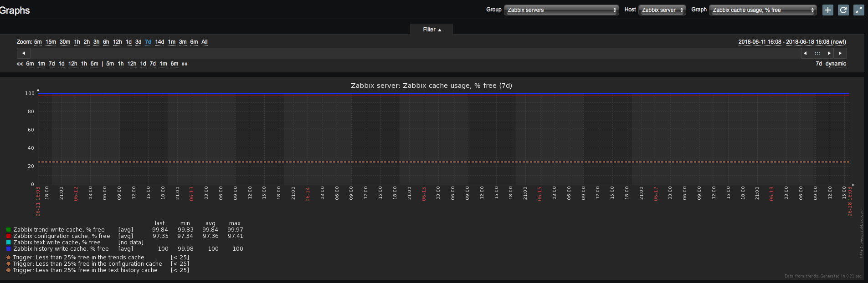Set zoom to 15m
Screen dimensions: 868x283
(51, 42)
